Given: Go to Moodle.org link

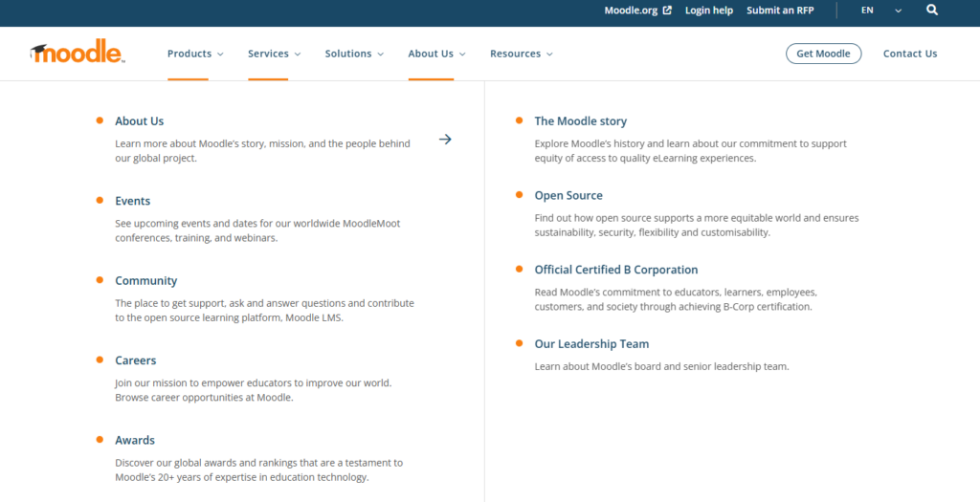Looking at the screenshot, I should 632,11.
